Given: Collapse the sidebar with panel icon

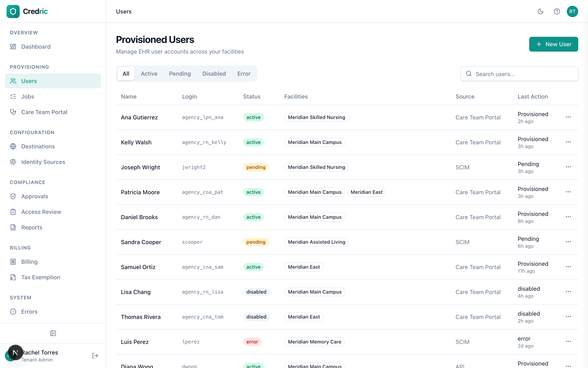Looking at the screenshot, I should click(53, 333).
